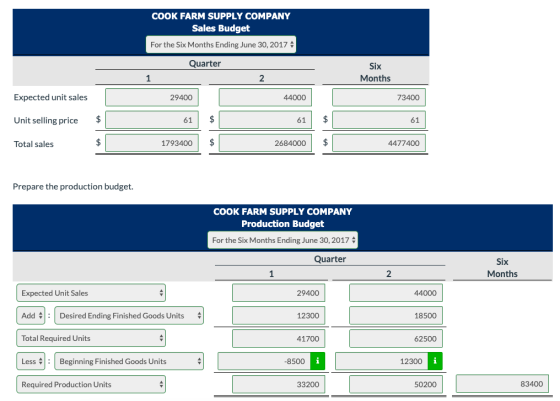Expand the Required Production Units dropdown
The image size is (560, 401).
click(x=91, y=384)
